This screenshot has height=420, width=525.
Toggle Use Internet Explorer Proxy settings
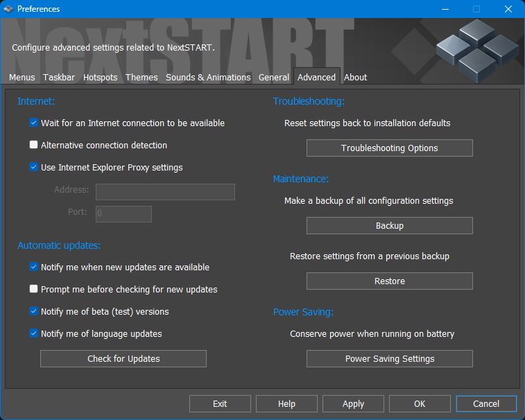[33, 166]
